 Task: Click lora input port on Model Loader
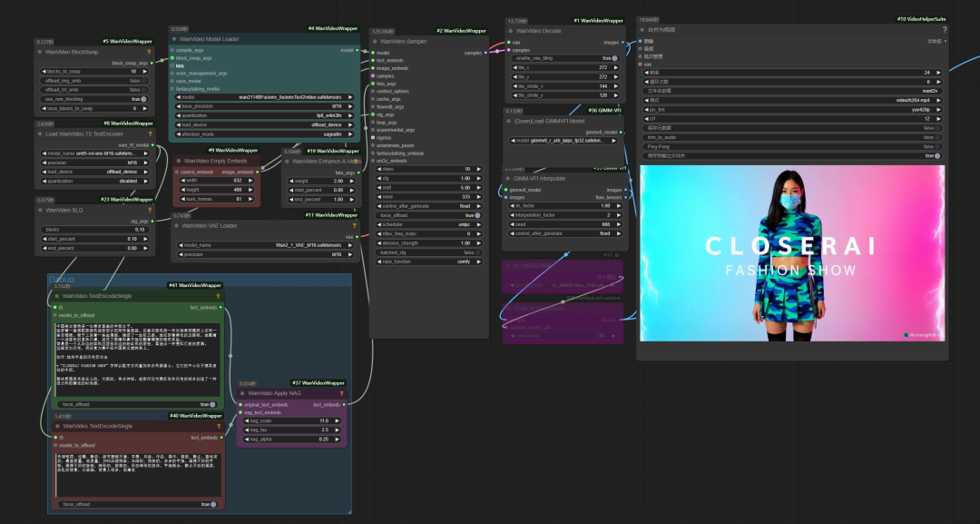pos(172,65)
